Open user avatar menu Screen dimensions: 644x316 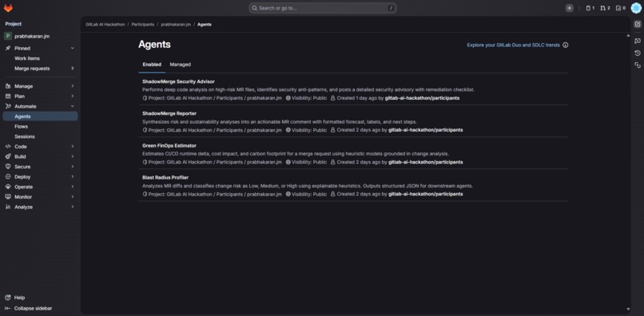point(636,8)
